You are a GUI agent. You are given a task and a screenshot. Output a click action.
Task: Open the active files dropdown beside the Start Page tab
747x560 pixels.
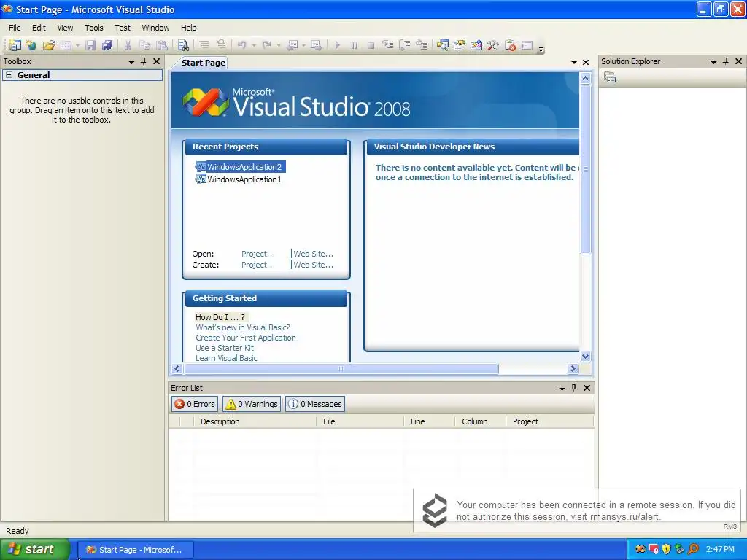coord(574,63)
